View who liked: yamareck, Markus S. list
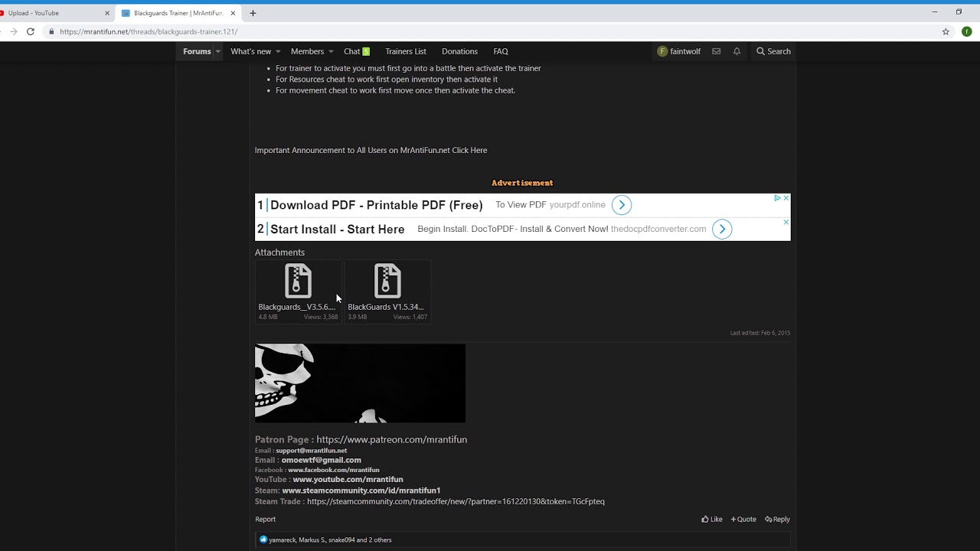The image size is (980, 551). click(x=330, y=540)
